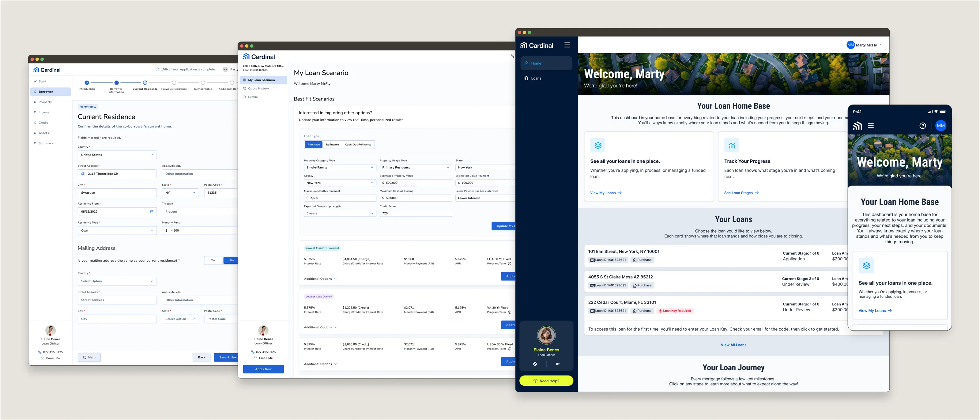Click the USDA 30 Yr Fixed info icon
This screenshot has width=980, height=420.
point(509,349)
